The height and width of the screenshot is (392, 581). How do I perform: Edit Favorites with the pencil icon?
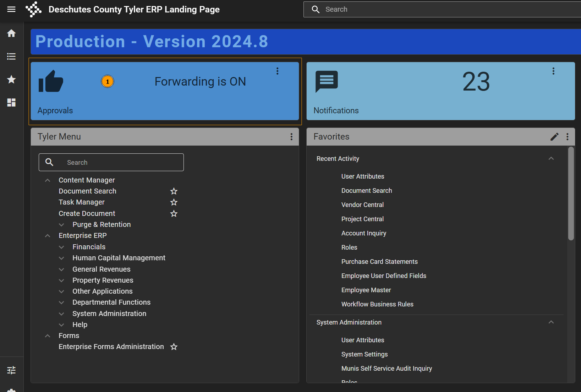click(x=554, y=137)
